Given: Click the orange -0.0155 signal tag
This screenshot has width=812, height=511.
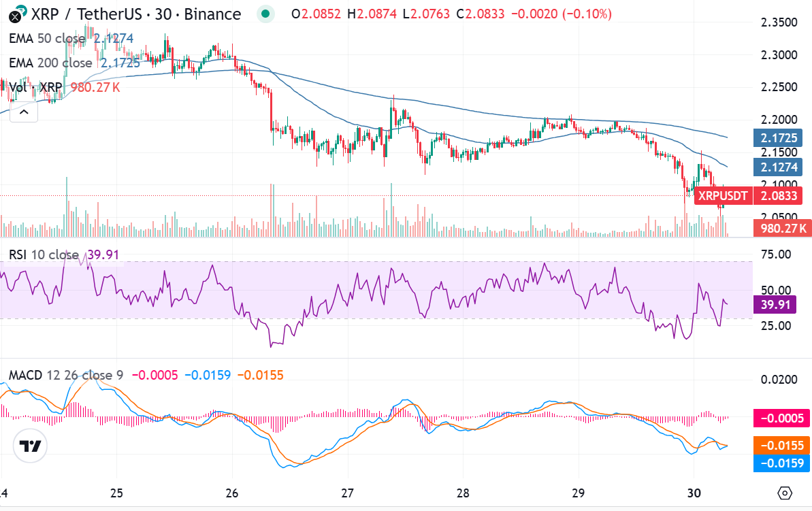Looking at the screenshot, I should pos(782,445).
